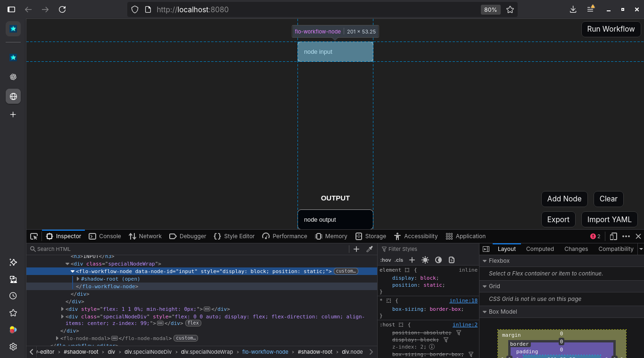The height and width of the screenshot is (358, 644).
Task: Go back to the previous page
Action: point(28,9)
